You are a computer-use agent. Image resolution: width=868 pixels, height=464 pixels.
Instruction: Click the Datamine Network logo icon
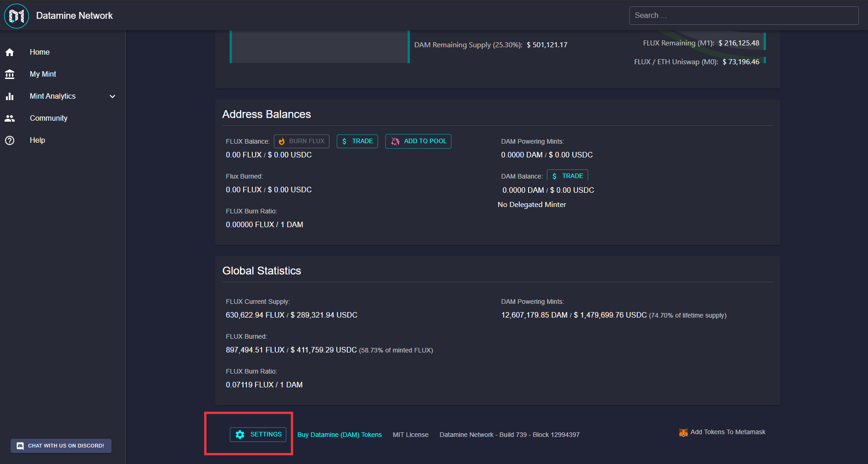17,16
